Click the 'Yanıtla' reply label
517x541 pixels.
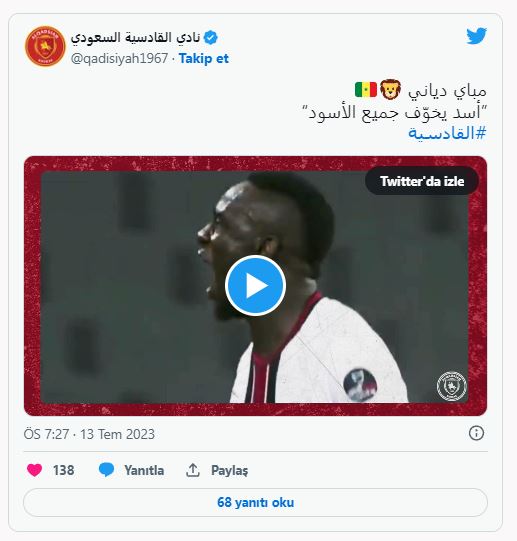[x=144, y=470]
